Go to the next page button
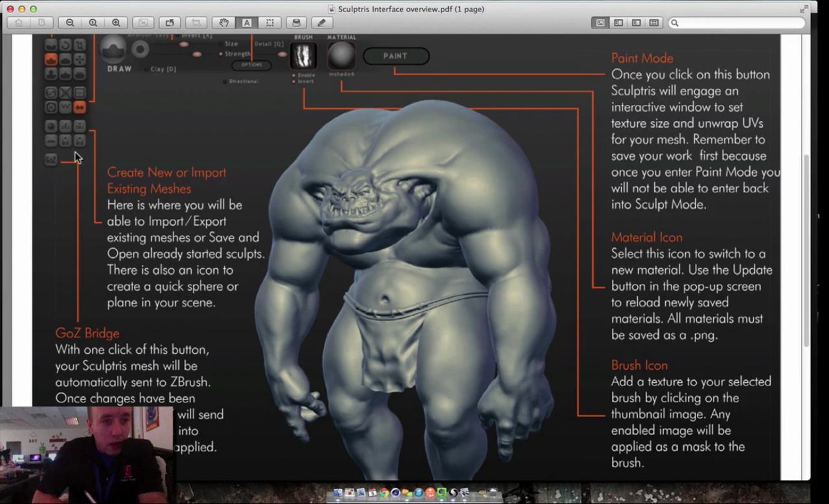 tap(41, 23)
